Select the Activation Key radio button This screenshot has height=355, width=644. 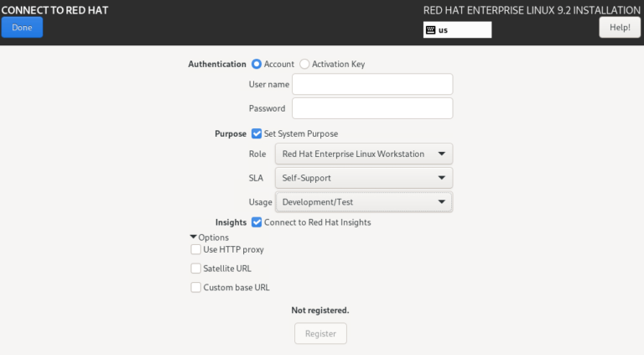[304, 64]
